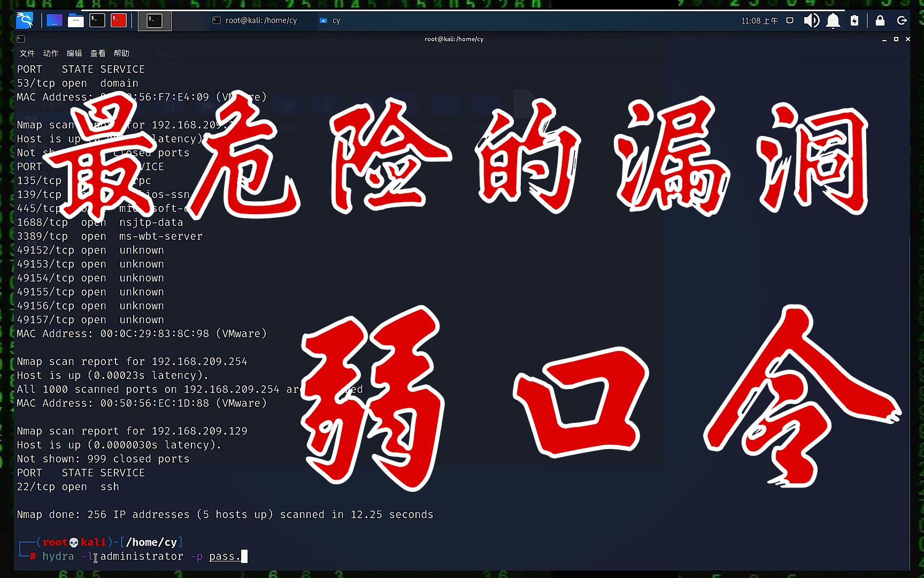Click 'Nmap scan report for 192.168.209.254'
This screenshot has height=578, width=924.
click(x=132, y=361)
